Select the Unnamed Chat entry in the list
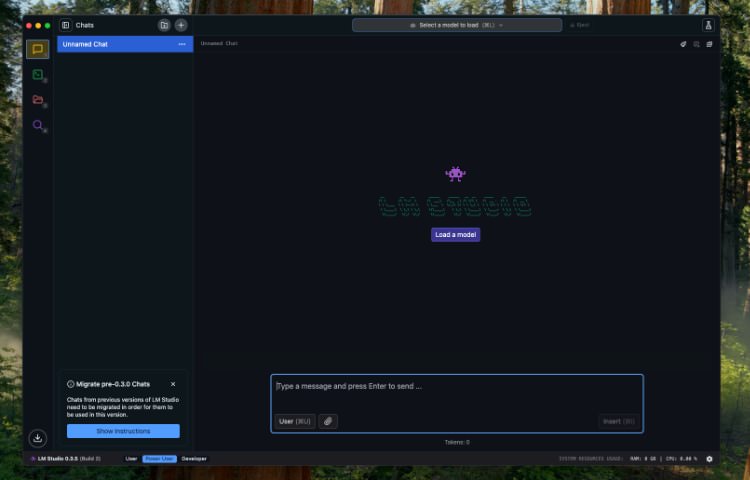This screenshot has width=750, height=480. tap(125, 44)
